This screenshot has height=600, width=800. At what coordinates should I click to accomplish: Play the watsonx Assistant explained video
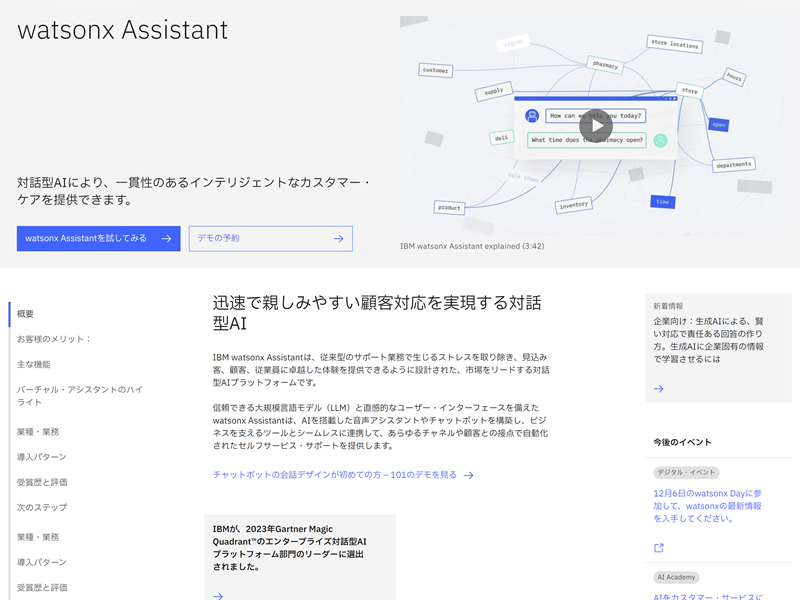[595, 126]
